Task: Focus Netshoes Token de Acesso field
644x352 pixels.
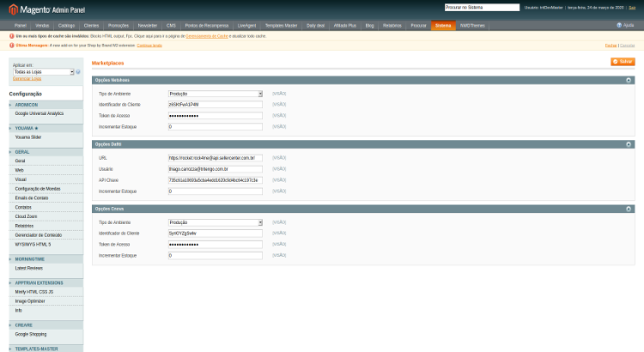Action: [216, 116]
